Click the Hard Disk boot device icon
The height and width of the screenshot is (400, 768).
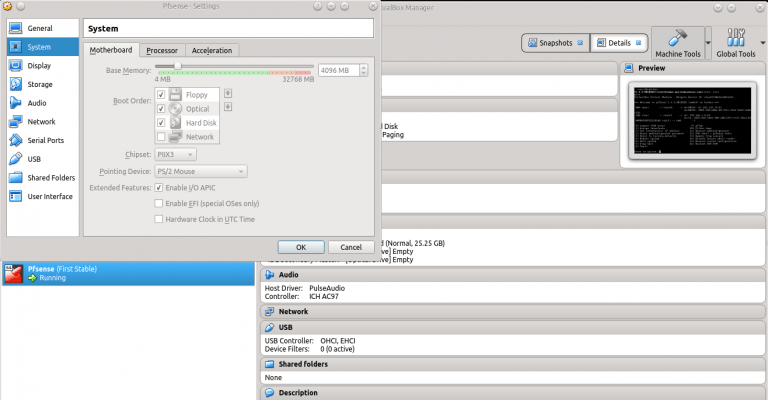[175, 122]
